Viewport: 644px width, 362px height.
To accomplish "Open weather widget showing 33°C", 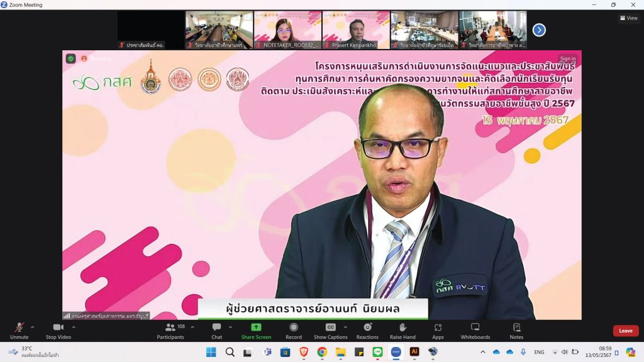I will coord(34,352).
